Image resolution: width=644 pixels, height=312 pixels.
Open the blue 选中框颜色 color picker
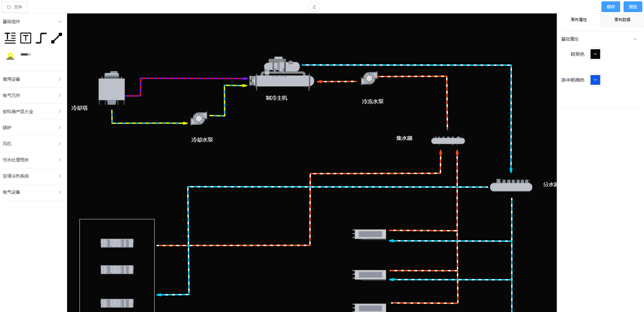[x=595, y=80]
